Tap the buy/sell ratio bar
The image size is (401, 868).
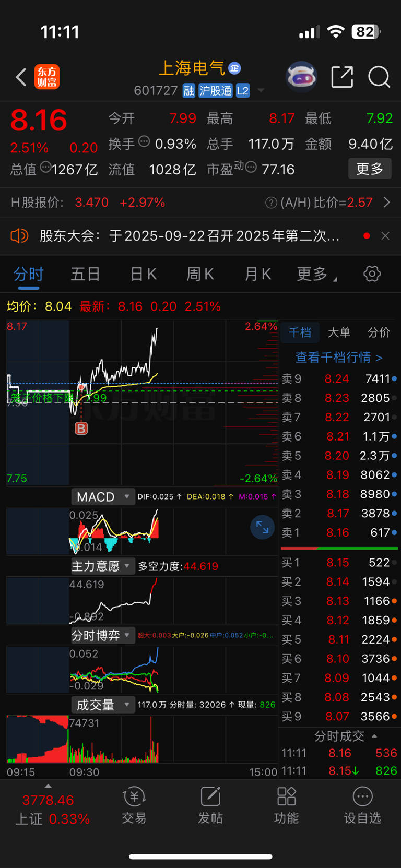(x=339, y=549)
